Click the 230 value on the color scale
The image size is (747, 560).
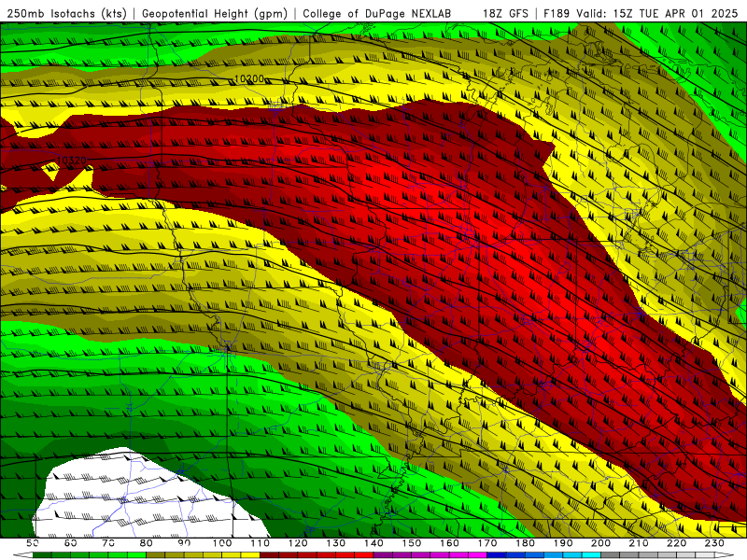click(714, 543)
